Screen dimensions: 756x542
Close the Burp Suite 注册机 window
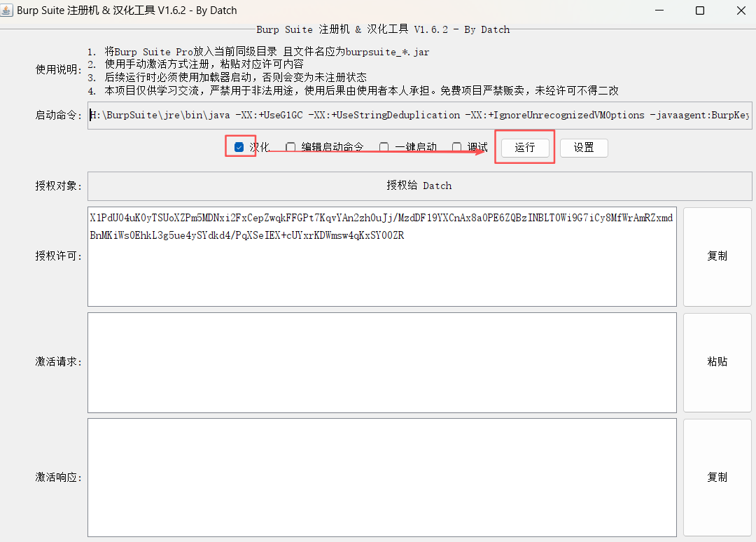(x=741, y=10)
